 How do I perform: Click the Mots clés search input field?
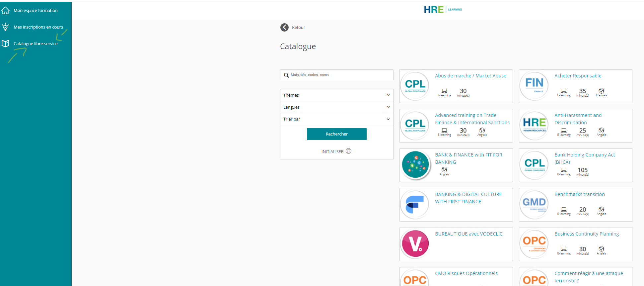click(x=337, y=75)
